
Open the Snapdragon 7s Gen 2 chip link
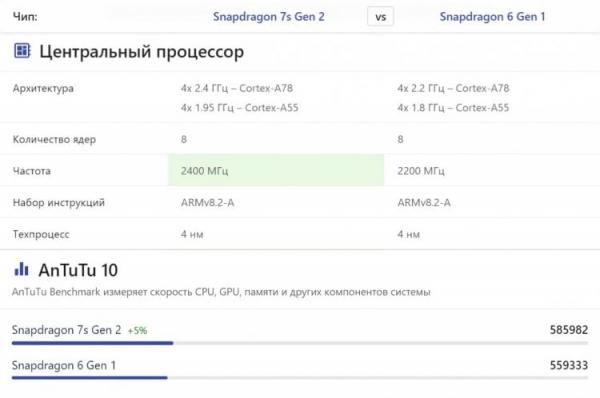point(268,17)
